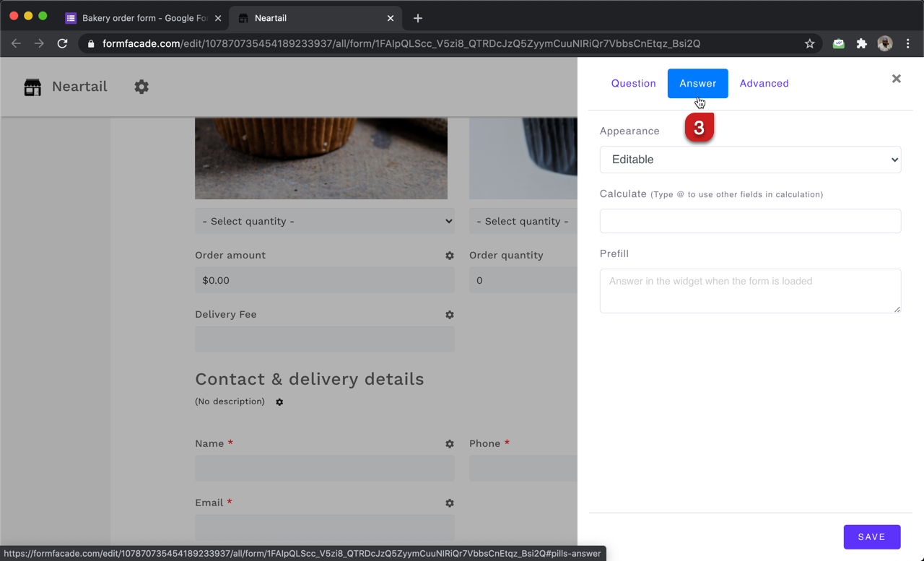Switch to the Advanced tab
The image size is (924, 561).
[764, 83]
